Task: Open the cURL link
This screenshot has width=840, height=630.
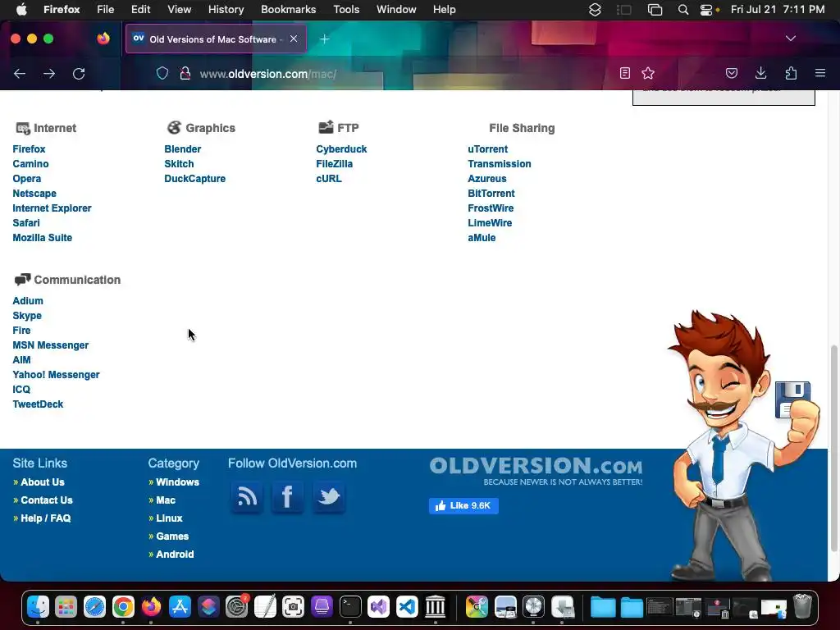Action: pyautogui.click(x=329, y=178)
